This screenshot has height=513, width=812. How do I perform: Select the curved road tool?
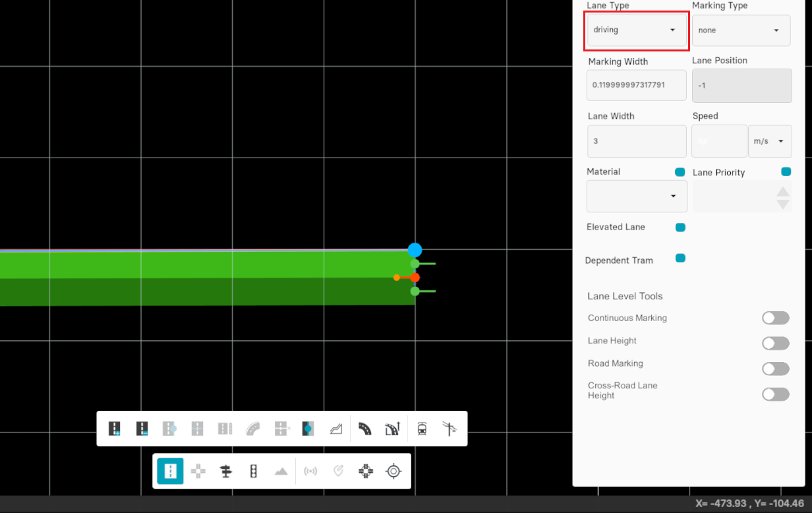pyautogui.click(x=364, y=429)
